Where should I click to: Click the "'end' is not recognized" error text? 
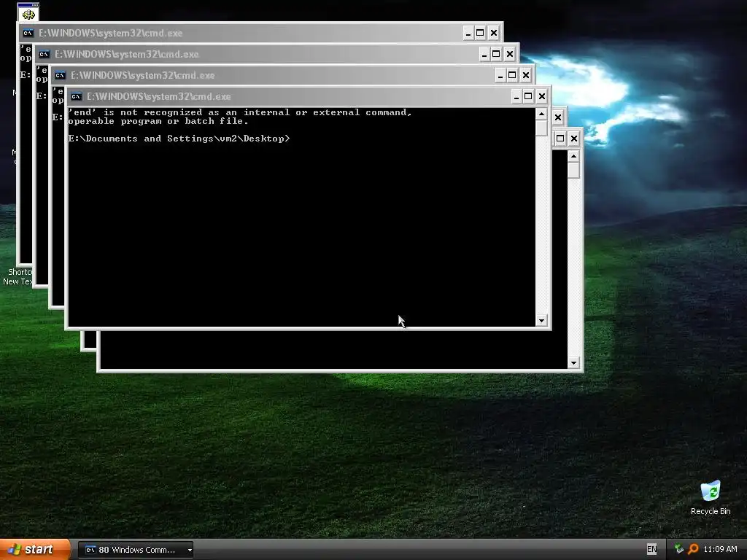point(240,117)
